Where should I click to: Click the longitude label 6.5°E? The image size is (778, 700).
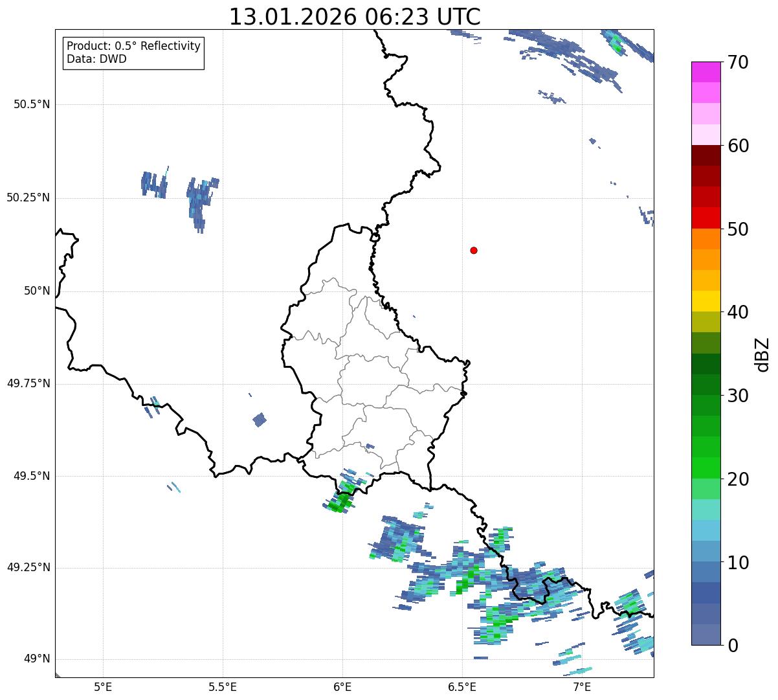(x=462, y=687)
